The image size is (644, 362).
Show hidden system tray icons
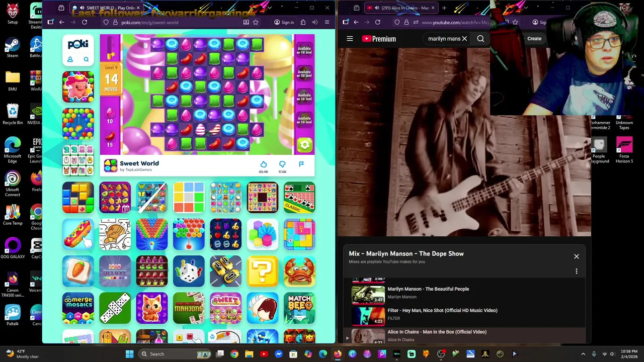583,354
